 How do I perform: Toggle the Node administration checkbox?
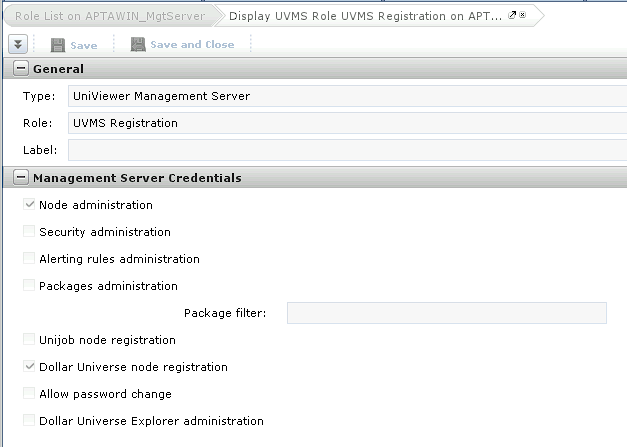pos(29,204)
